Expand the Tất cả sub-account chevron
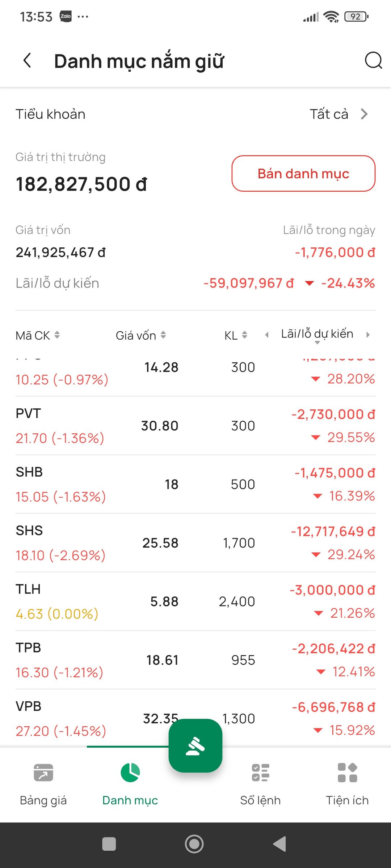Viewport: 391px width, 868px height. coord(364,114)
